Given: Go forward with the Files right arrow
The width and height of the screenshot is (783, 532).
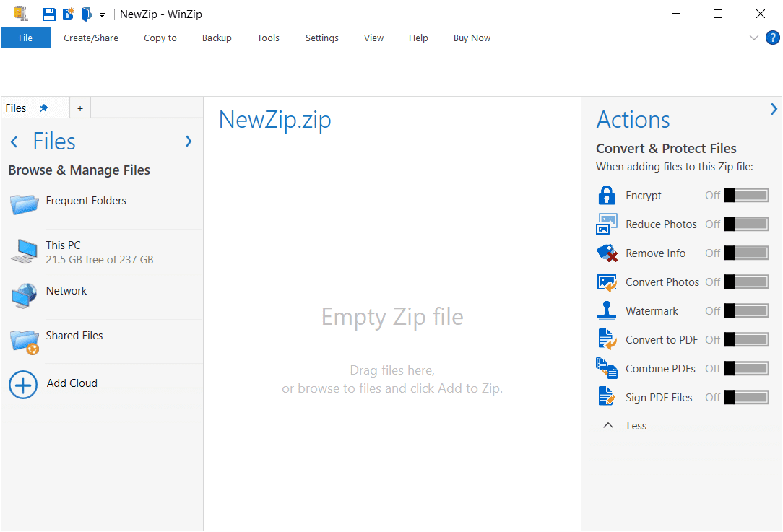Looking at the screenshot, I should pos(189,141).
